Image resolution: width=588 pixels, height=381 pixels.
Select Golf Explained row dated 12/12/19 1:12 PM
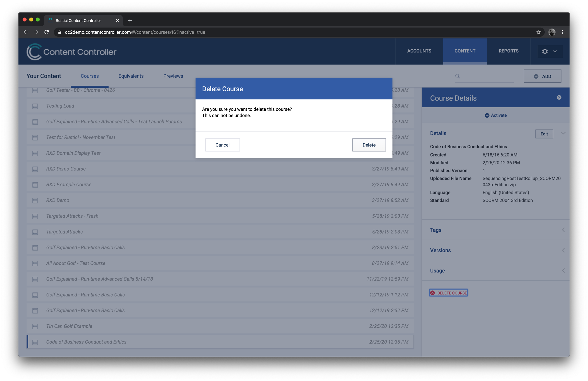[x=220, y=295]
